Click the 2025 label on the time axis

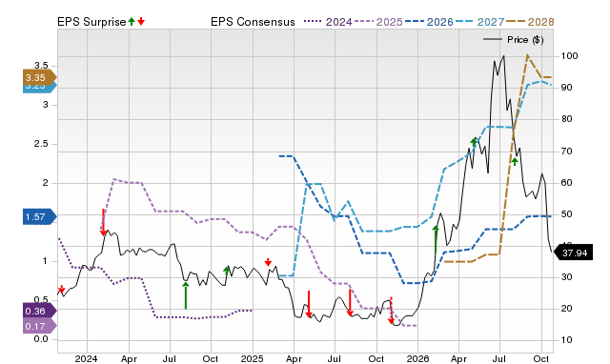252,358
